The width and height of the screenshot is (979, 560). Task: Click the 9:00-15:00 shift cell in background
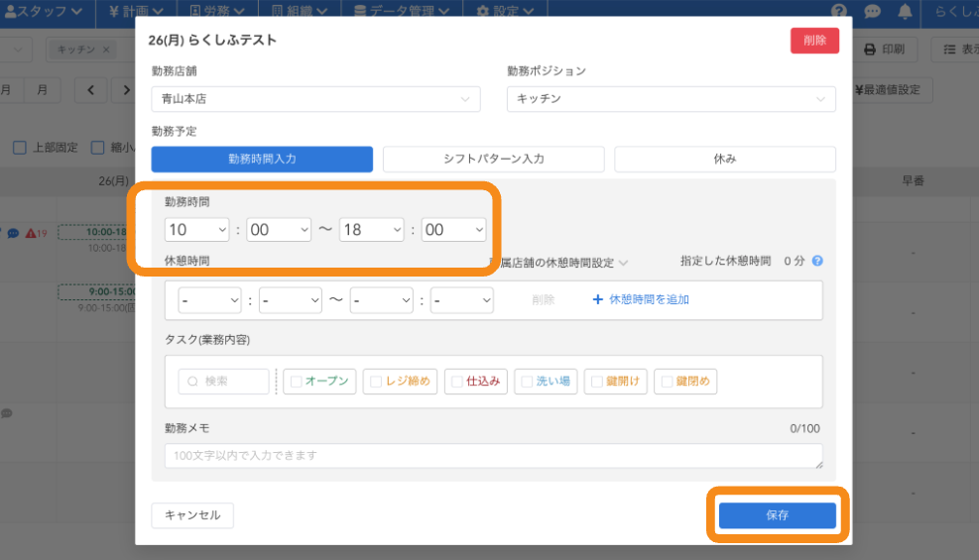tap(97, 291)
